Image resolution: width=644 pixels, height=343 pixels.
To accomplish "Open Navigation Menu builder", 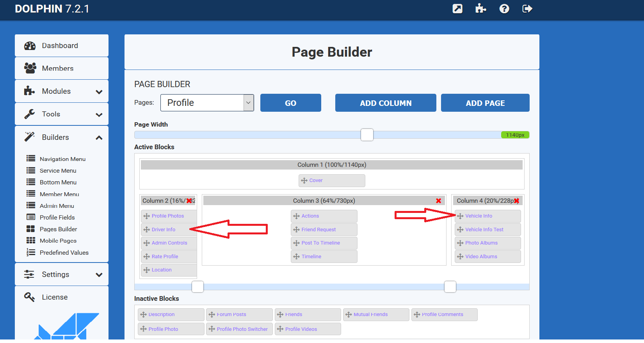I will point(62,159).
